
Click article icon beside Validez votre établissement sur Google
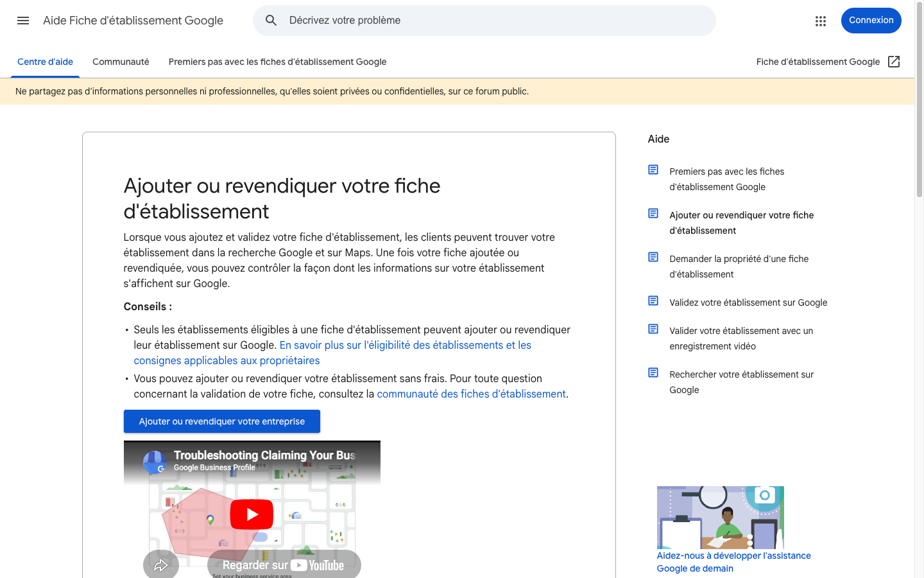653,301
